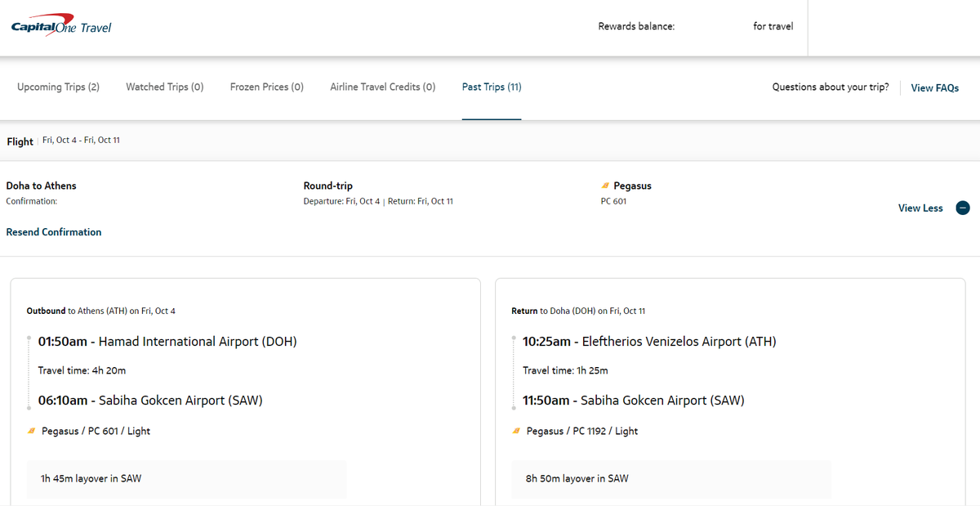Click 'Outbound to Athens (ATH)' heading

[x=101, y=311]
